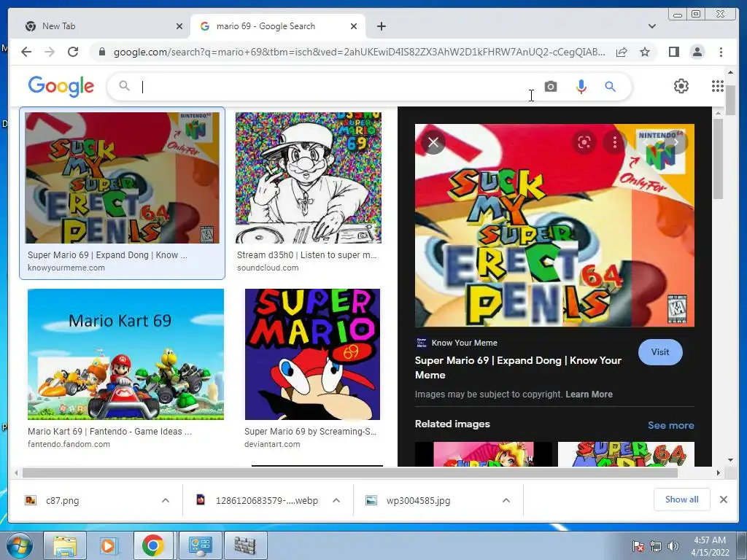
Task: Expand options for c87.png download
Action: point(166,500)
